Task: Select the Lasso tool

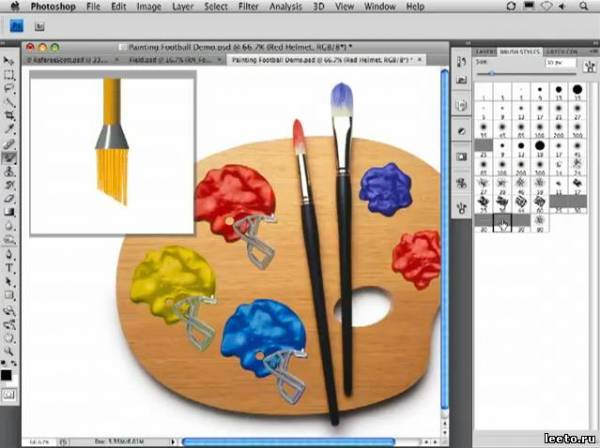Action: pos(8,89)
